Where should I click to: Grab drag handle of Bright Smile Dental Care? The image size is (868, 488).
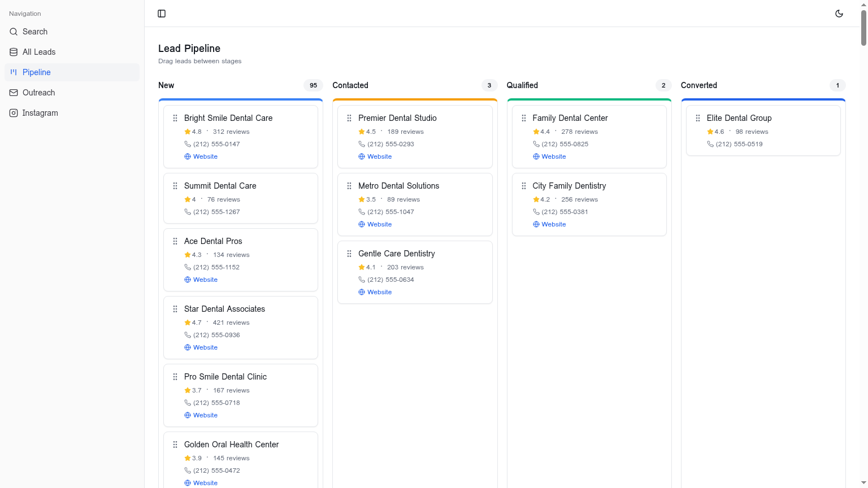tap(175, 118)
